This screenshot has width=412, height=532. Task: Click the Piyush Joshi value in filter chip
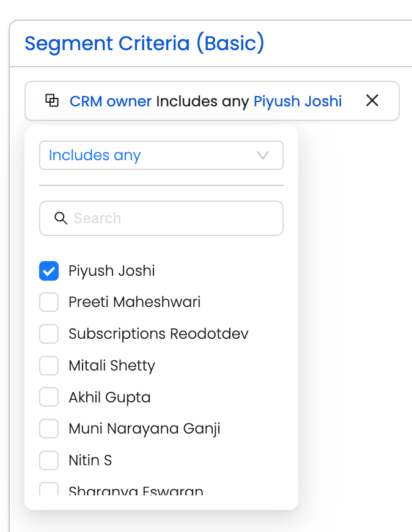[x=298, y=101]
